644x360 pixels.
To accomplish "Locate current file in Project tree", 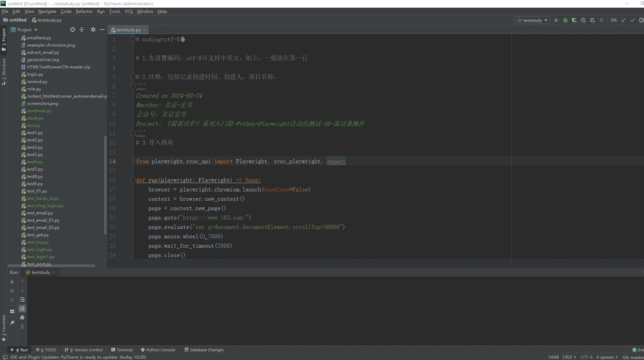I will [73, 30].
